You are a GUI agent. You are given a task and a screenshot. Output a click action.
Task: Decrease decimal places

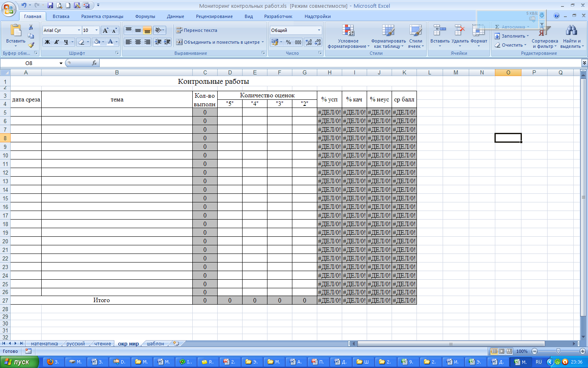(318, 42)
